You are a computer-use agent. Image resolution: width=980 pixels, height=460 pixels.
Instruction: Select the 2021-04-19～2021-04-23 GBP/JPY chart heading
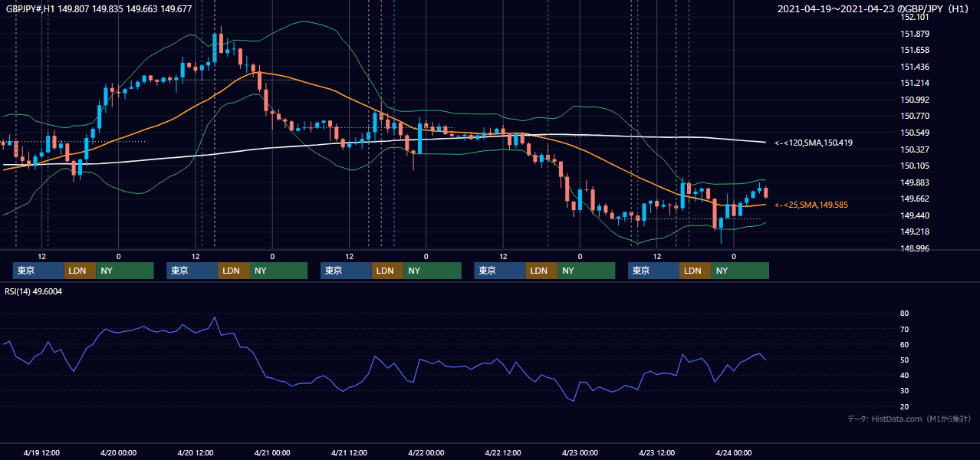pos(874,8)
